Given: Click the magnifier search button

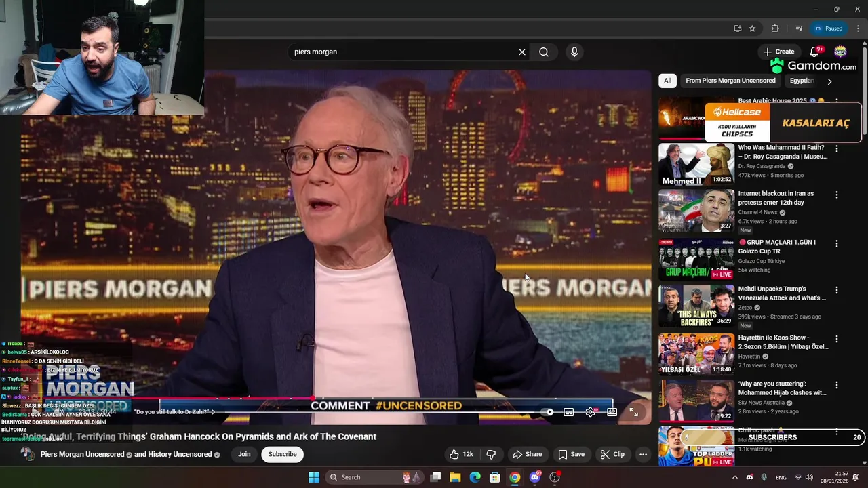Looking at the screenshot, I should coord(544,52).
